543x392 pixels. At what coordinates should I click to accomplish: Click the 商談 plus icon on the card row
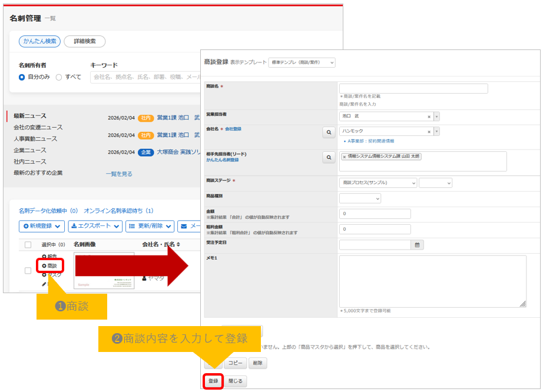[x=44, y=266]
